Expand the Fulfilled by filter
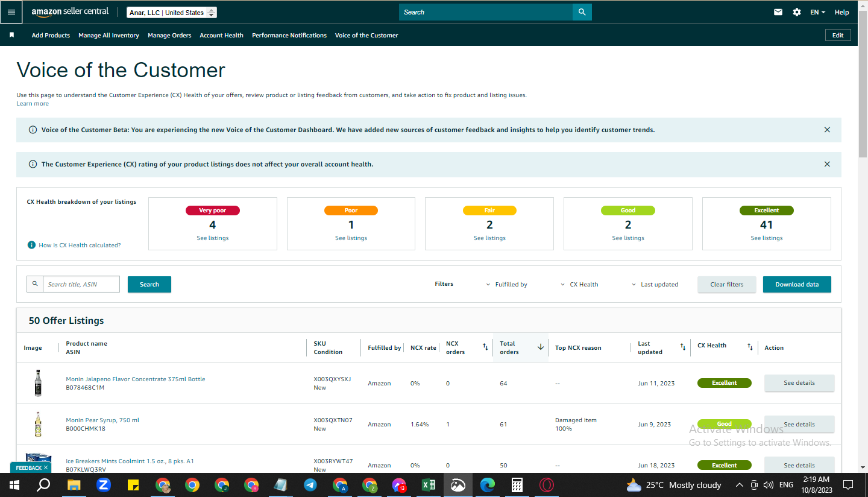 [506, 284]
